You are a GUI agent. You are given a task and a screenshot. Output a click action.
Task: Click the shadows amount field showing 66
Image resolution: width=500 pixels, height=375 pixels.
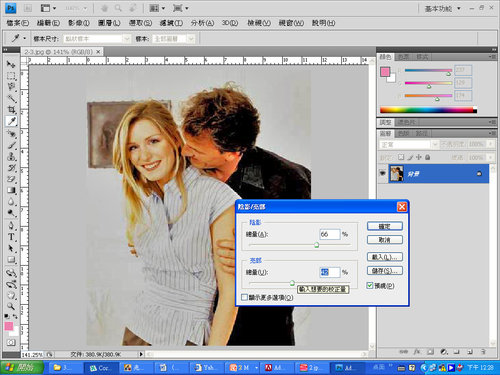click(x=330, y=234)
